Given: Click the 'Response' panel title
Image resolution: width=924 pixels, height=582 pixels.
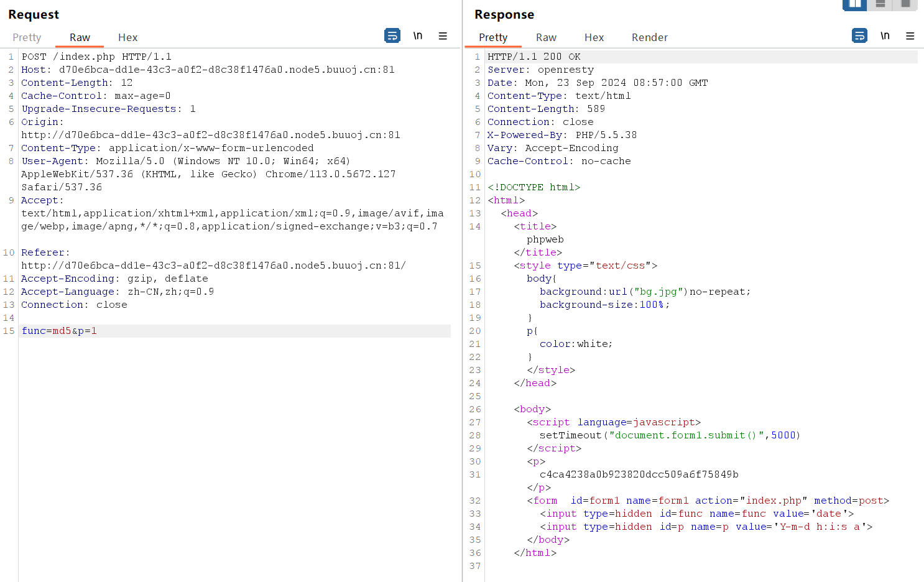Looking at the screenshot, I should (504, 14).
